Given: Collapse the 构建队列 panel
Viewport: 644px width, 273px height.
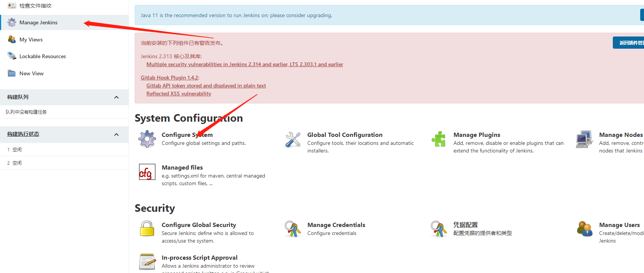Looking at the screenshot, I should (x=116, y=97).
